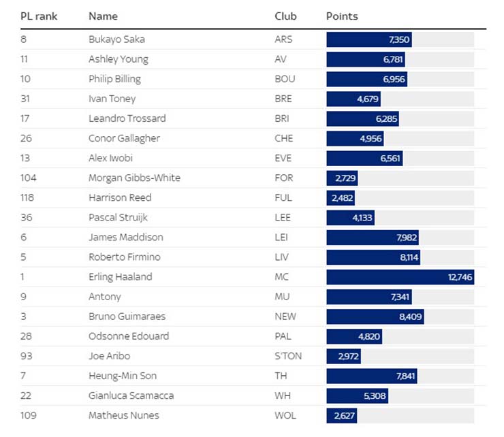
Task: Click Bruno Guimaraes' name
Action: pyautogui.click(x=127, y=317)
